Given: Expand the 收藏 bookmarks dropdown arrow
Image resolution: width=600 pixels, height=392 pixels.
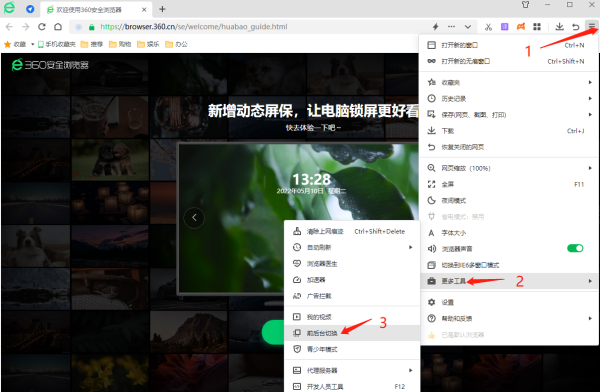Looking at the screenshot, I should coord(33,44).
